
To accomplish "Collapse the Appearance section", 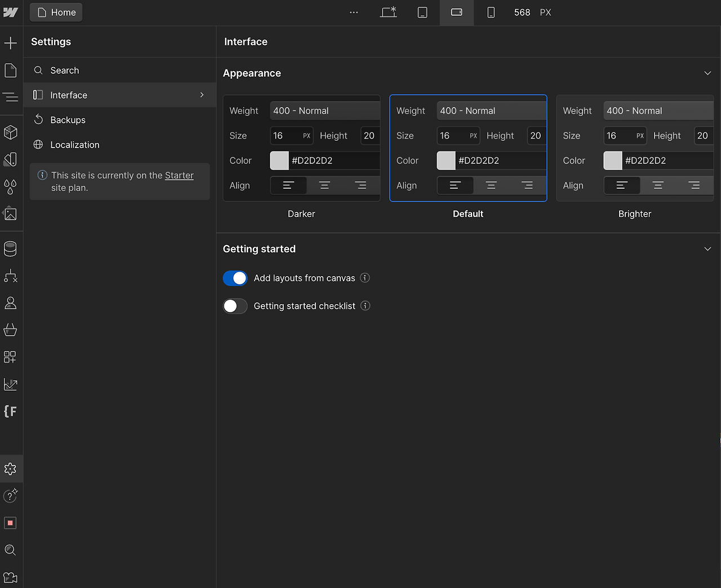I will [x=707, y=73].
